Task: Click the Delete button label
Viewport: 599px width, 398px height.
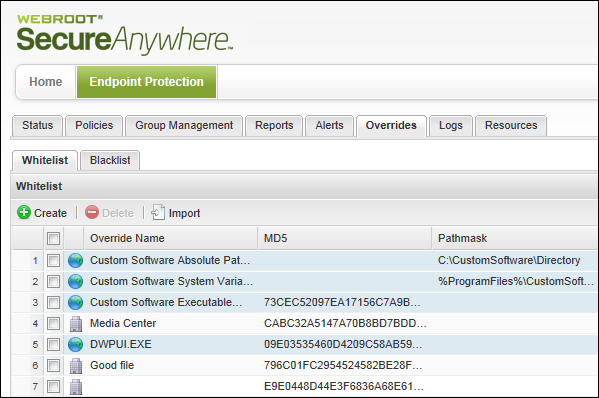Action: coord(118,213)
